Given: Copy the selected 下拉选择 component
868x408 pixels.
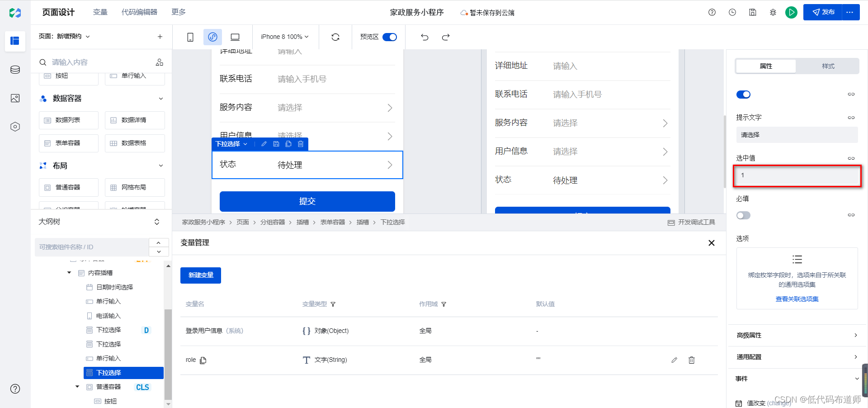Looking at the screenshot, I should pos(288,144).
